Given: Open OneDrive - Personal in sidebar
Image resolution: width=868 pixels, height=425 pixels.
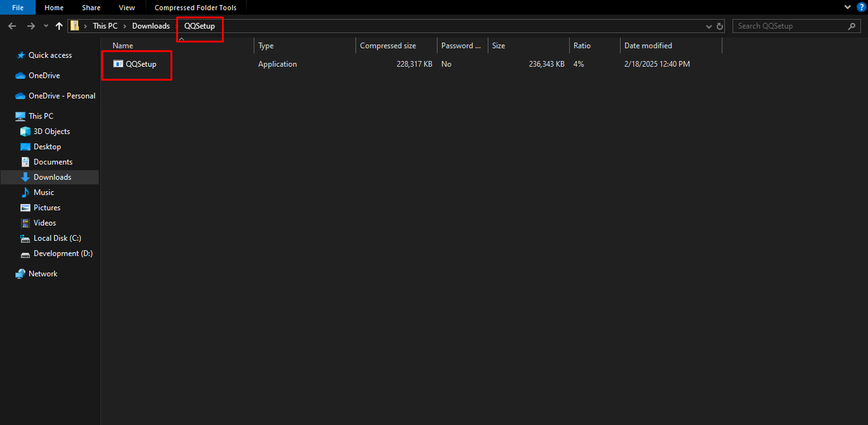Looking at the screenshot, I should 62,96.
